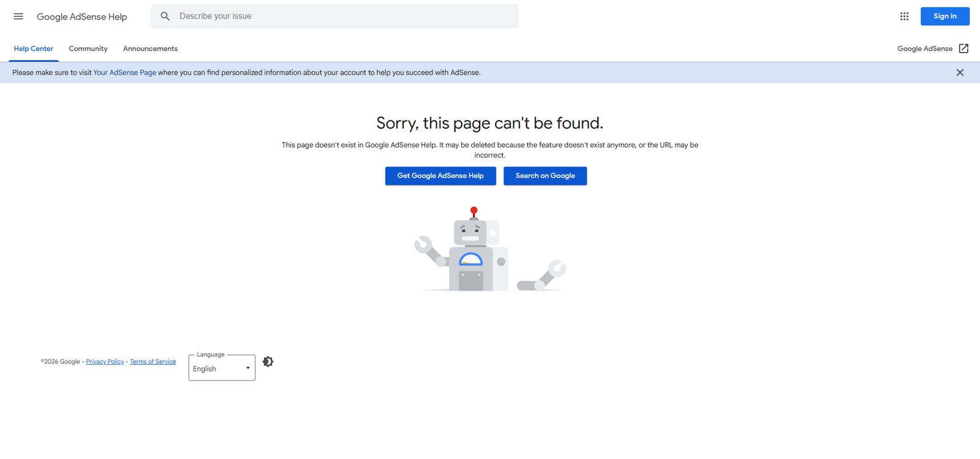
Task: Open the Language dropdown
Action: (222, 368)
